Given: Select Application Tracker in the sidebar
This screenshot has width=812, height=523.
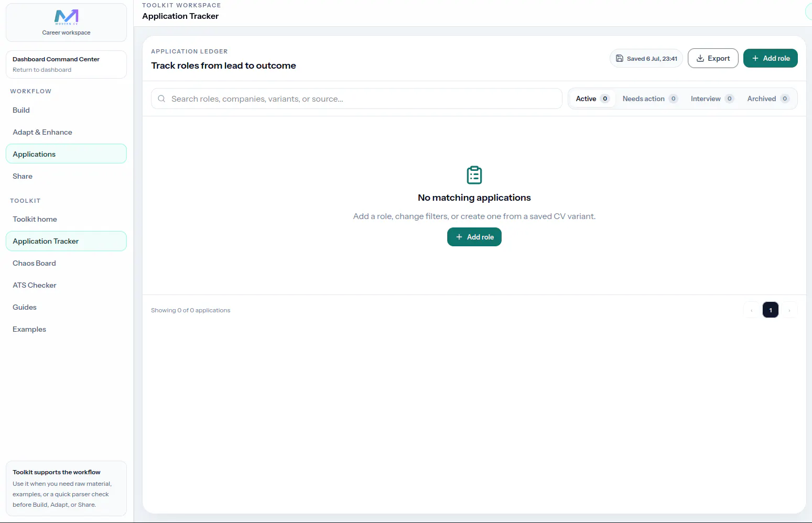Looking at the screenshot, I should pos(66,241).
